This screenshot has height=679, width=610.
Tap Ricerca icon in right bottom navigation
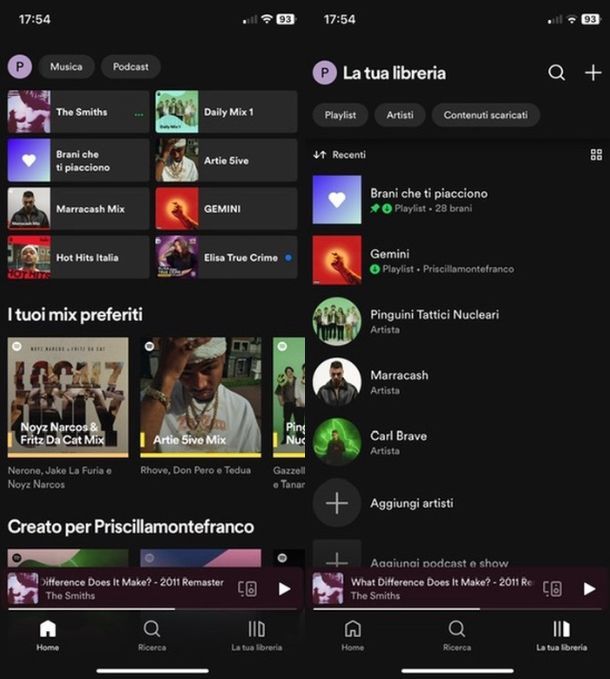pos(457,629)
